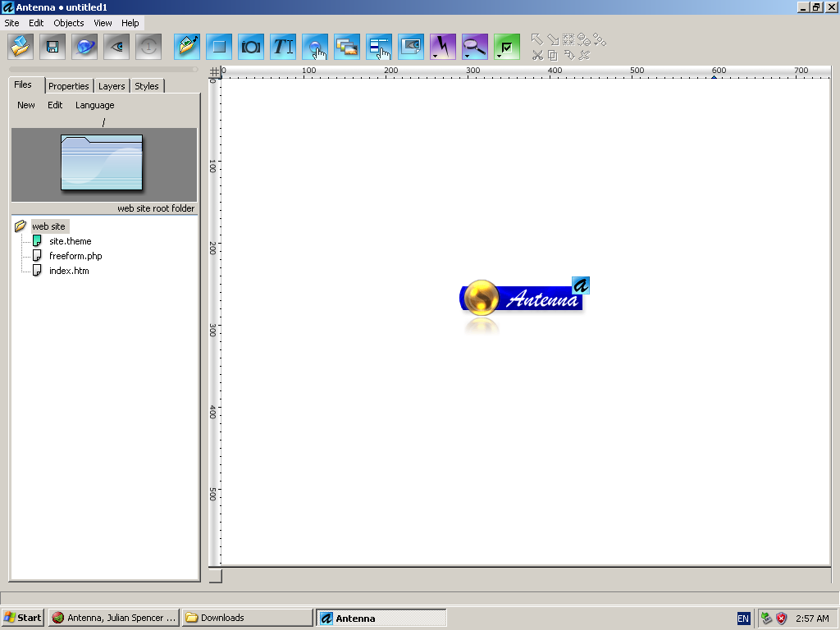The image size is (840, 630).
Task: Select the camera image tool
Action: coord(251,47)
